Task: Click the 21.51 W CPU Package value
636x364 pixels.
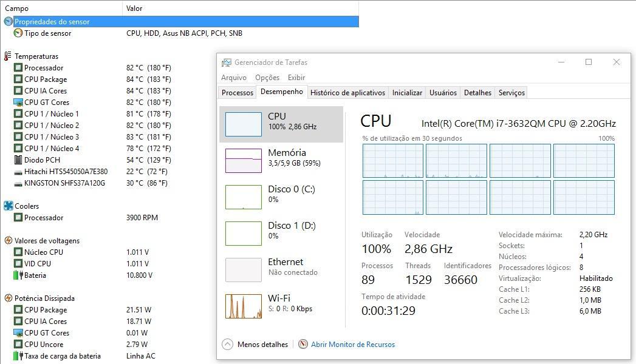Action: 138,310
